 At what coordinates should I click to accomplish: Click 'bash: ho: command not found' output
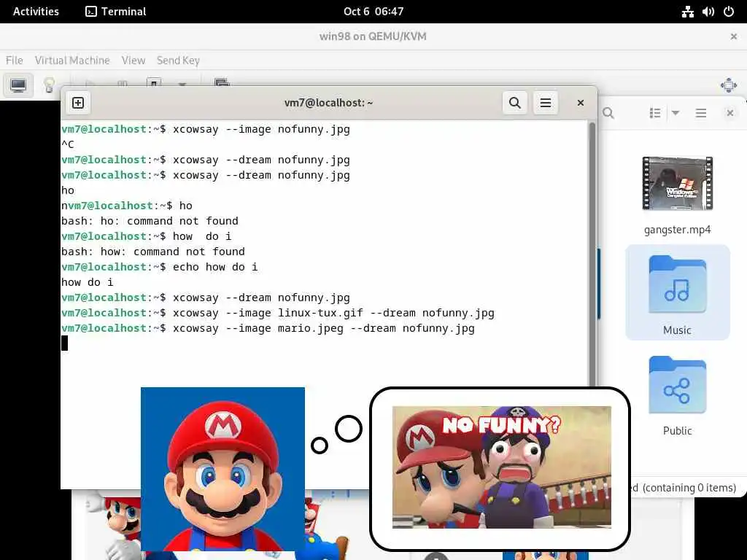click(x=150, y=221)
